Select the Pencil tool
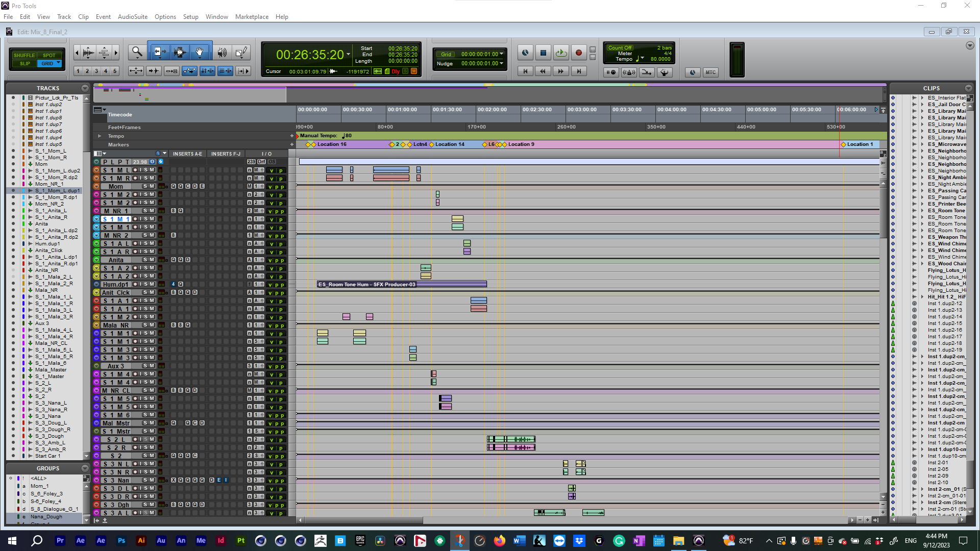The image size is (980, 551). pos(241,52)
